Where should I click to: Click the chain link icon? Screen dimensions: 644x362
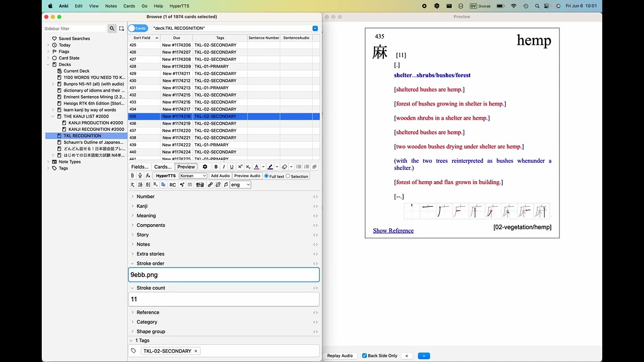point(210,185)
